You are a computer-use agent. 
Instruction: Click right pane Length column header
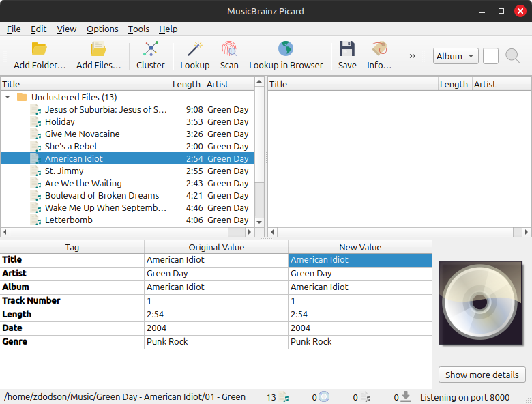click(x=455, y=84)
